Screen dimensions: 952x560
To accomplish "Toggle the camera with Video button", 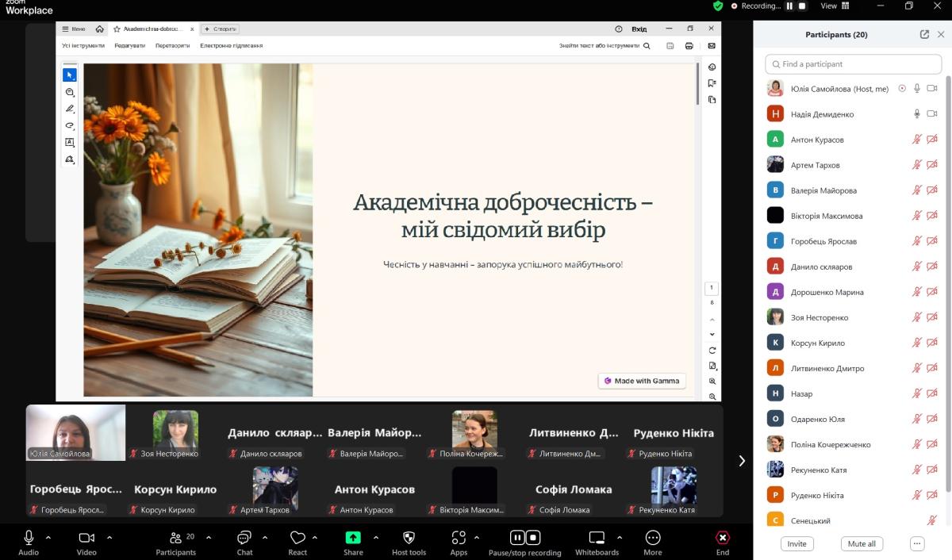I will pos(86,543).
